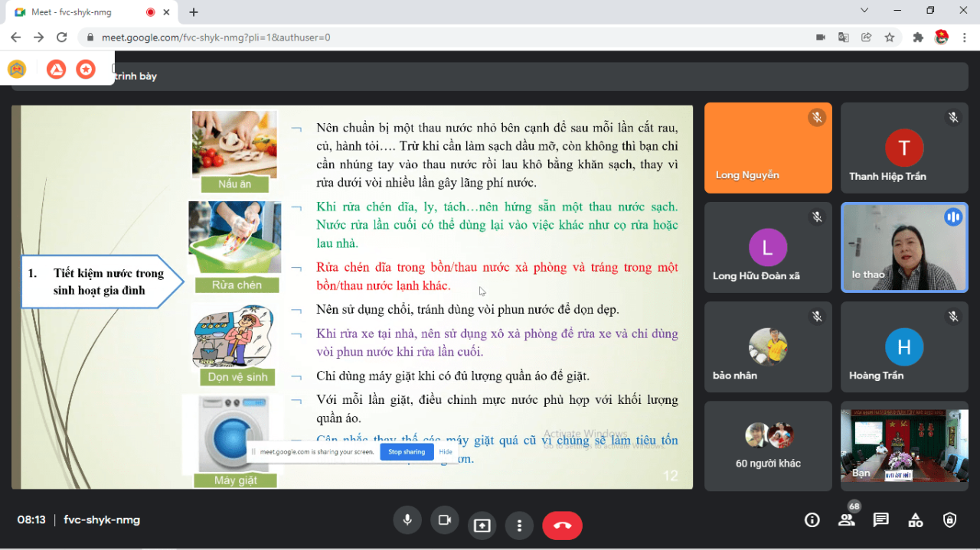Click the Stop sharing button
This screenshot has height=550, width=980.
coord(406,452)
